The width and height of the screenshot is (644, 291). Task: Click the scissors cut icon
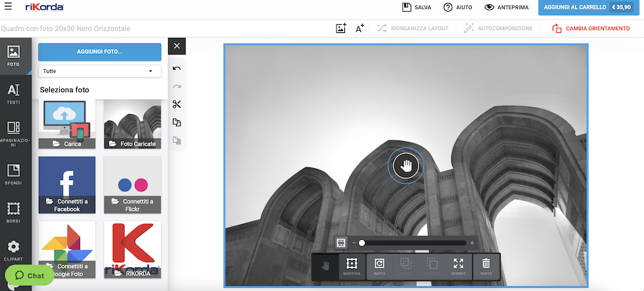click(177, 104)
